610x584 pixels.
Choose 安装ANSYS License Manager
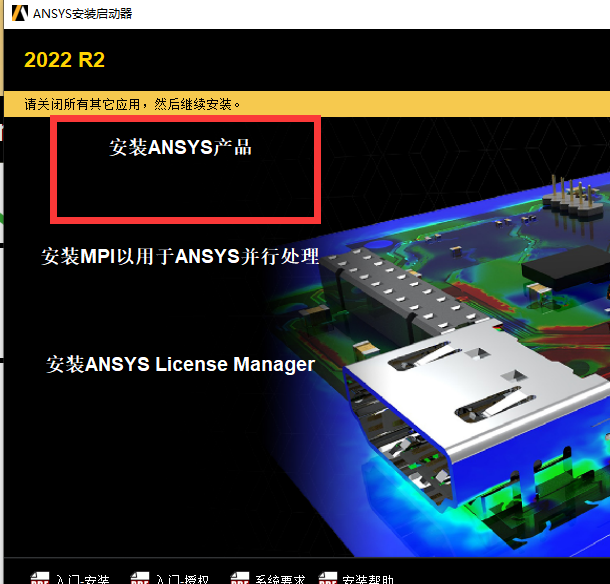pyautogui.click(x=181, y=365)
